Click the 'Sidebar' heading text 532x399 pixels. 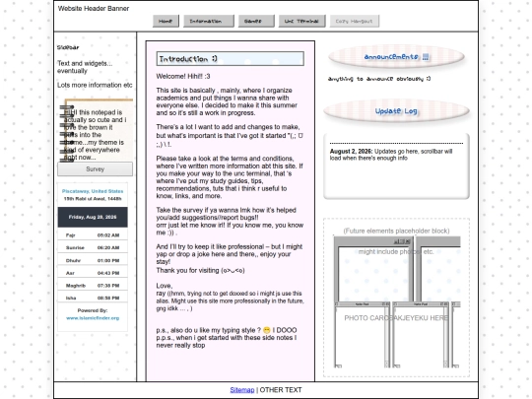coord(68,47)
